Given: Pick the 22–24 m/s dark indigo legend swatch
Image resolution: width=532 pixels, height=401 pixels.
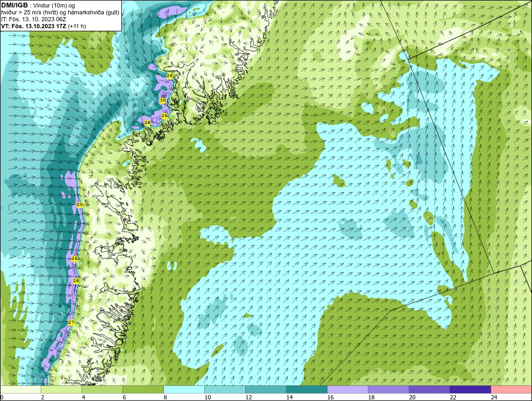Looking at the screenshot, I should [470, 389].
